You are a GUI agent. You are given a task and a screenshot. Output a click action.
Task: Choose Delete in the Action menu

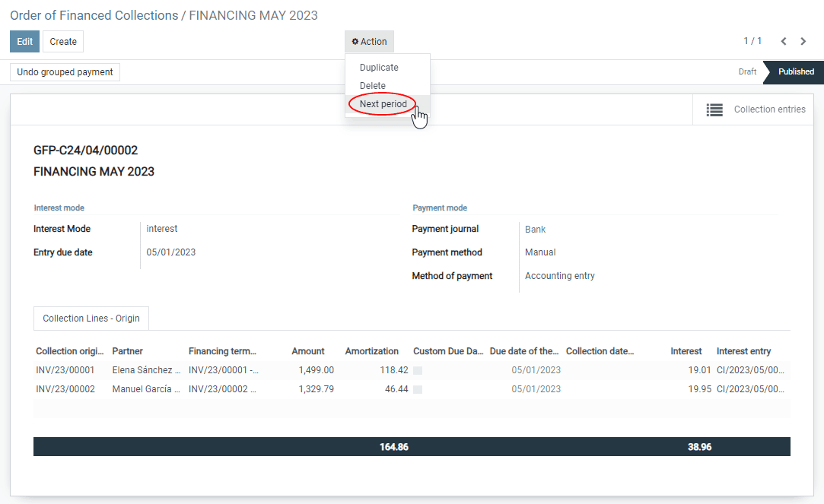click(x=373, y=86)
